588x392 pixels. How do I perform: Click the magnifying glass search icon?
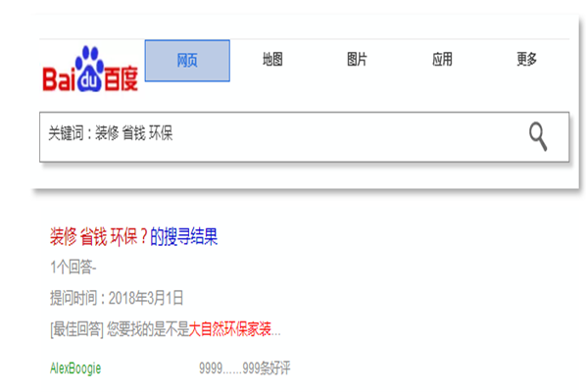point(538,136)
